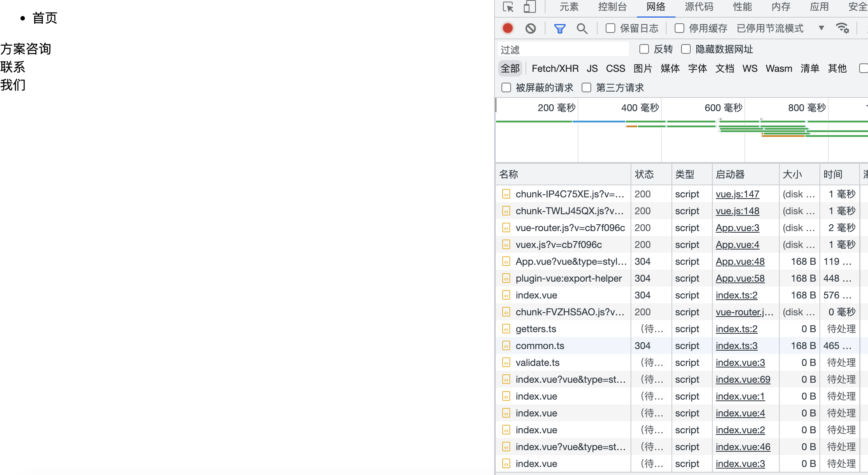Click file icon of getters.ts row
The width and height of the screenshot is (868, 475).
(506, 329)
